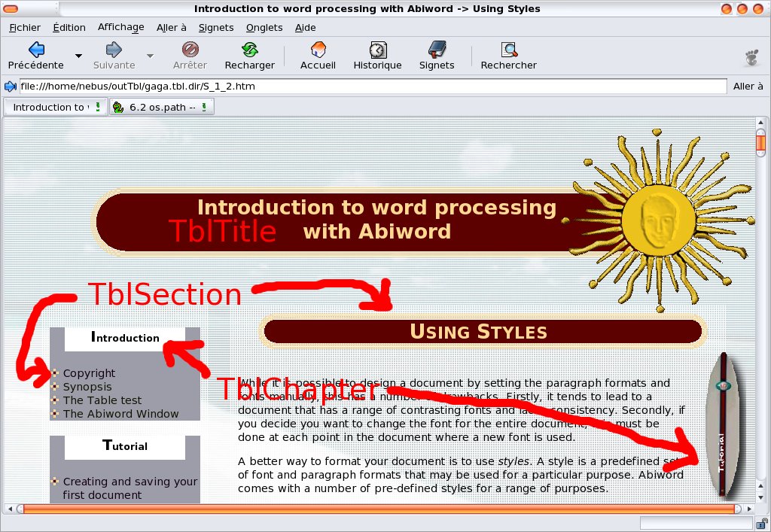The width and height of the screenshot is (771, 532).
Task: Open the Suivante history dropdown arrow
Action: pos(151,56)
